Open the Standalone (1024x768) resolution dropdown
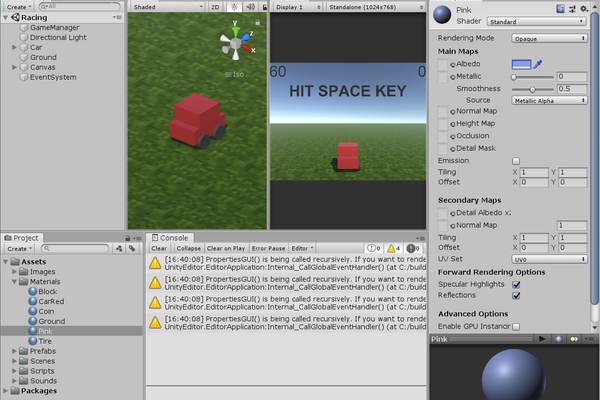Viewport: 600px width, 400px height. click(376, 7)
